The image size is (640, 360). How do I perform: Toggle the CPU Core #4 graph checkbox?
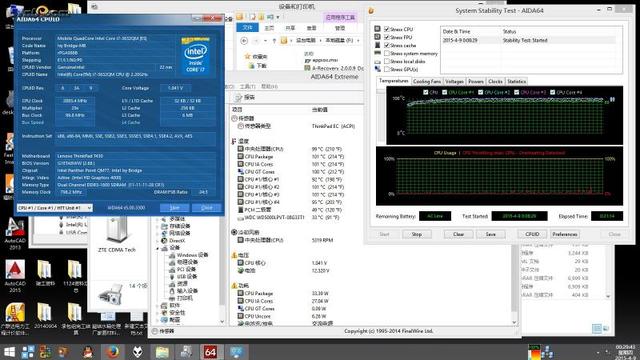[x=552, y=92]
